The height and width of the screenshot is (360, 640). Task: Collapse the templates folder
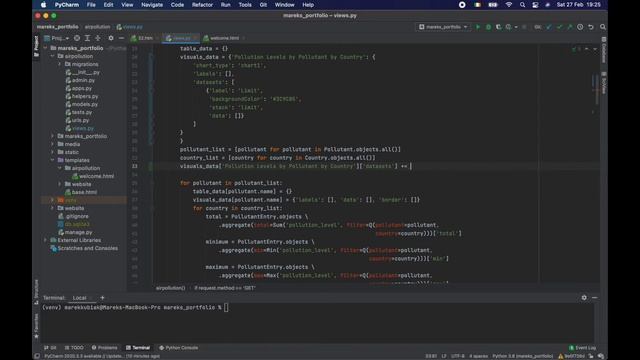click(x=53, y=160)
